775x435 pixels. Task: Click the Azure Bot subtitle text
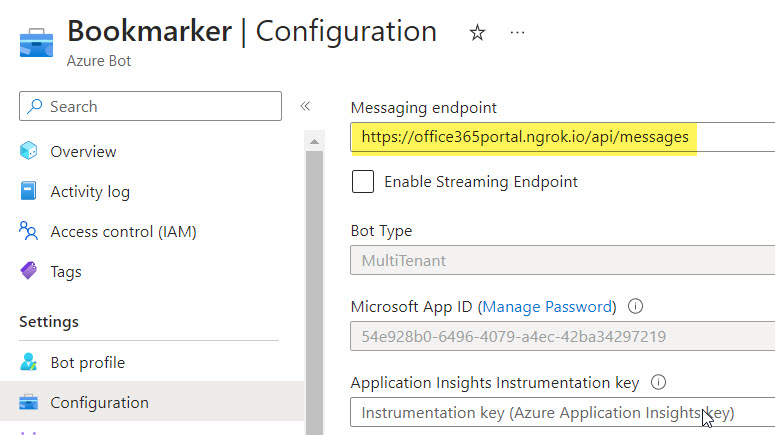click(99, 61)
